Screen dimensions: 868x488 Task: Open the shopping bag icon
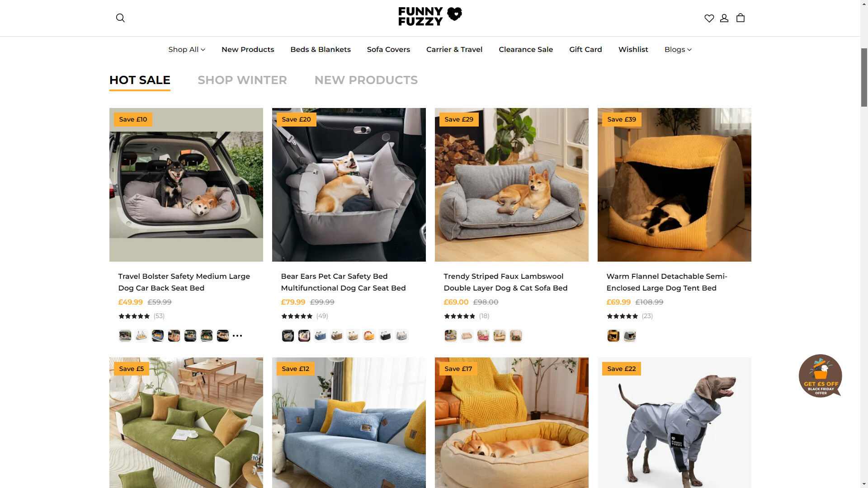[741, 18]
